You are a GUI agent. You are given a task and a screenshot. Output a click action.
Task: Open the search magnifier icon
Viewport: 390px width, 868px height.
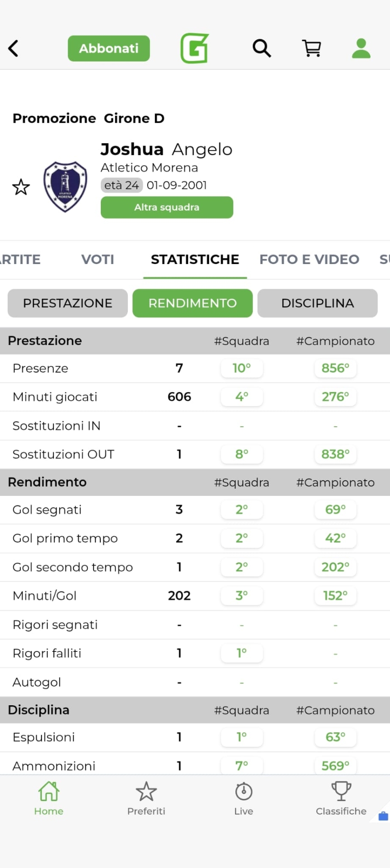[262, 48]
